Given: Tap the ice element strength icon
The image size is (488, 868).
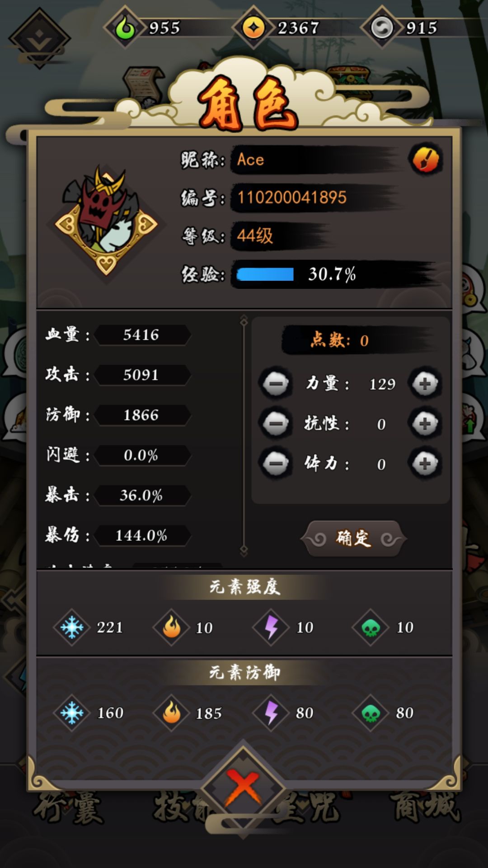Looking at the screenshot, I should point(72,627).
